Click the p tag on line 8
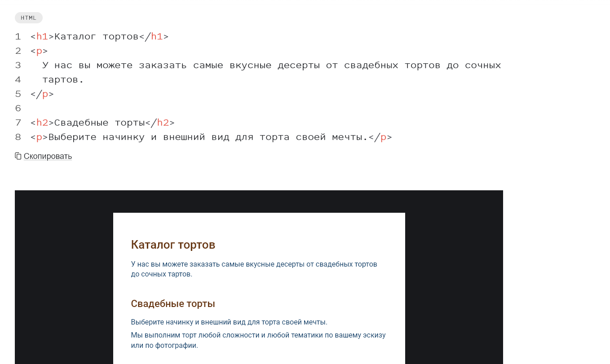This screenshot has width=610, height=364. (x=38, y=136)
